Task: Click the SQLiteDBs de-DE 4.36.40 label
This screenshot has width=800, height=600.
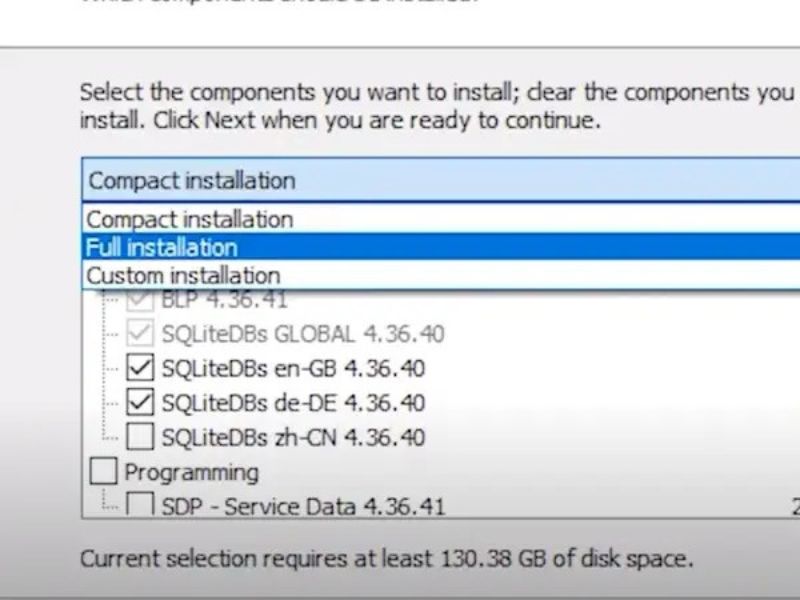Action: (x=292, y=403)
